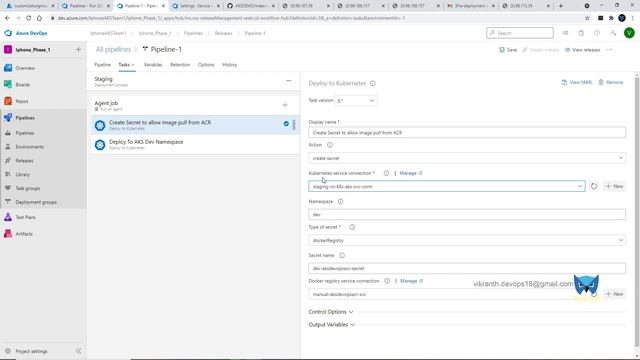The width and height of the screenshot is (640, 360).
Task: Open Artifacts in the sidebar
Action: [x=24, y=234]
